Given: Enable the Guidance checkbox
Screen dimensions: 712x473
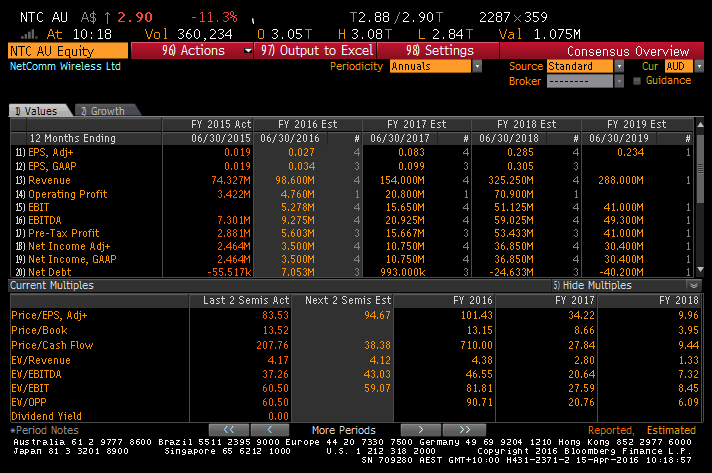Looking at the screenshot, I should pos(637,81).
